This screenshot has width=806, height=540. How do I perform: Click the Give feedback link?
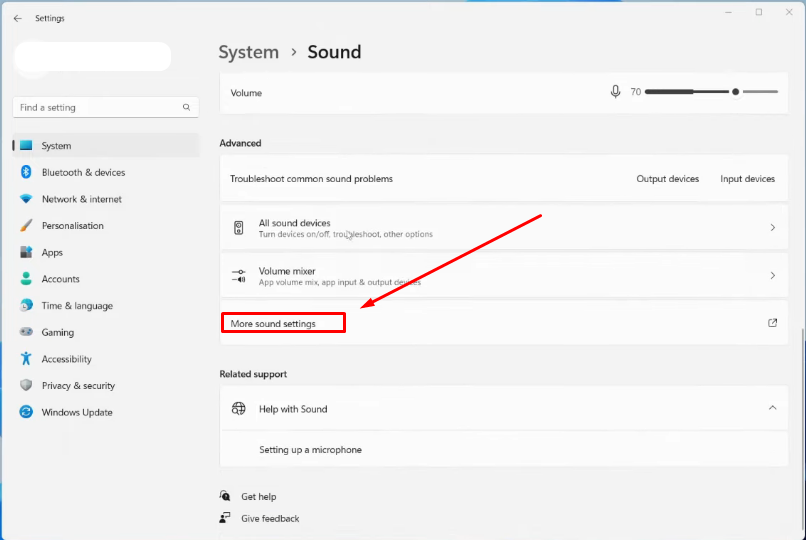coord(270,518)
